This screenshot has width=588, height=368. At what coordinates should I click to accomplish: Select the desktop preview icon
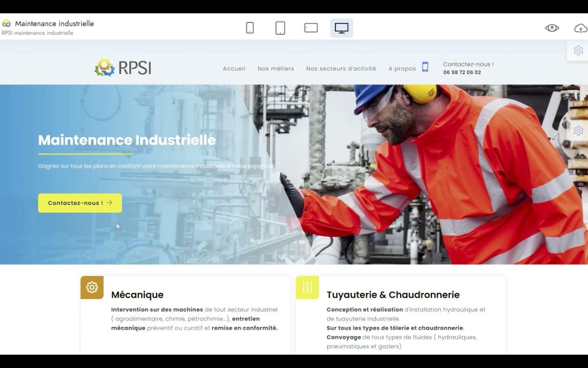(341, 27)
